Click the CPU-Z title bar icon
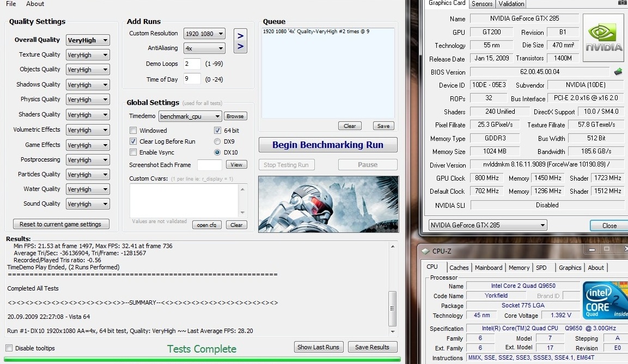Image resolution: width=628 pixels, height=364 pixels. [425, 251]
